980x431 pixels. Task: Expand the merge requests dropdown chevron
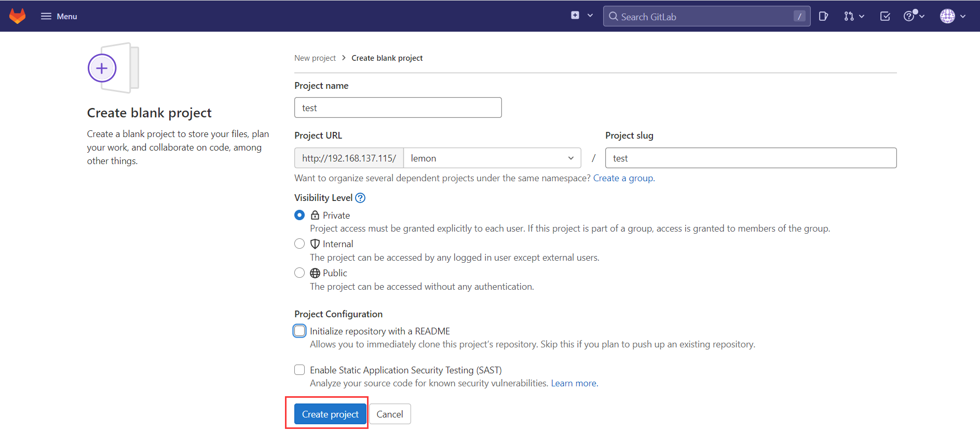pos(862,17)
